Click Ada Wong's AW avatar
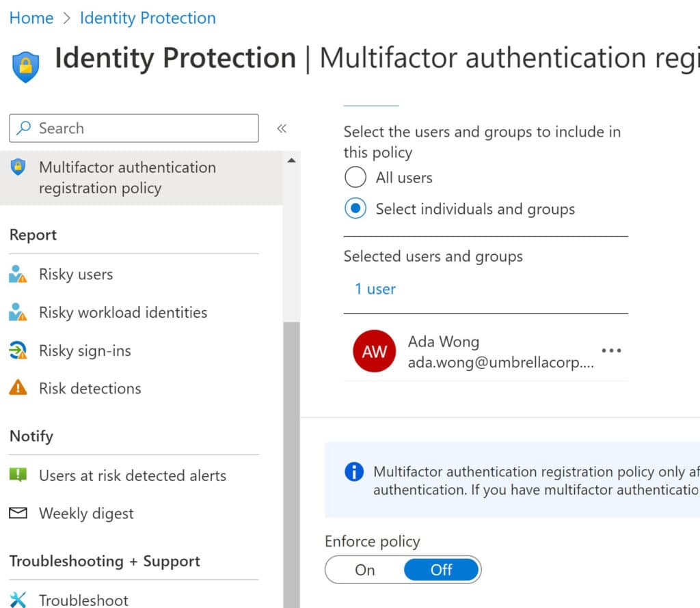The width and height of the screenshot is (700, 608). [x=373, y=351]
